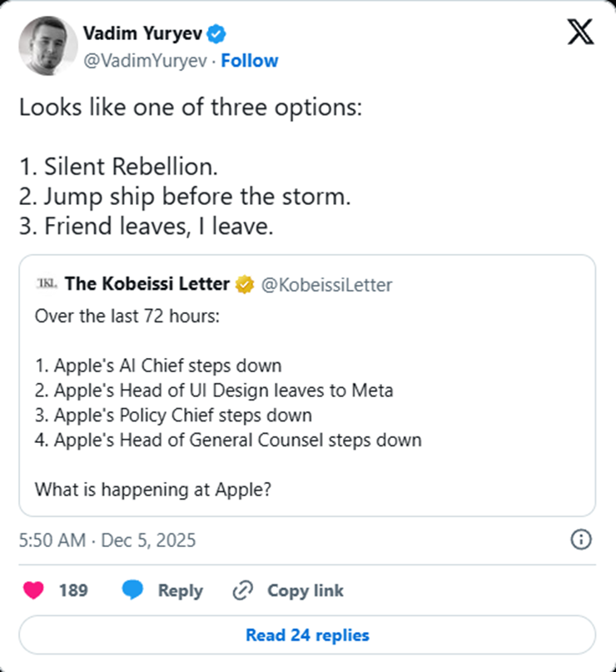The width and height of the screenshot is (616, 672).
Task: Open the tweet info icon near the timestamp
Action: click(581, 540)
